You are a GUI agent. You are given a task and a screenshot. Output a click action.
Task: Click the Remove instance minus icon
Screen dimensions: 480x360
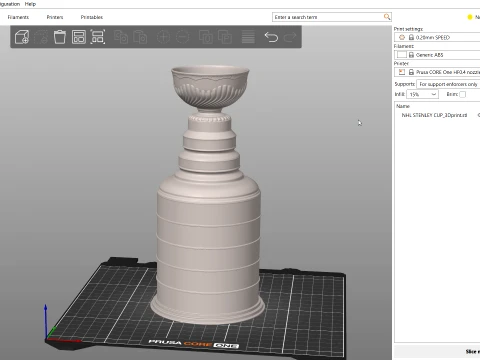(x=182, y=37)
